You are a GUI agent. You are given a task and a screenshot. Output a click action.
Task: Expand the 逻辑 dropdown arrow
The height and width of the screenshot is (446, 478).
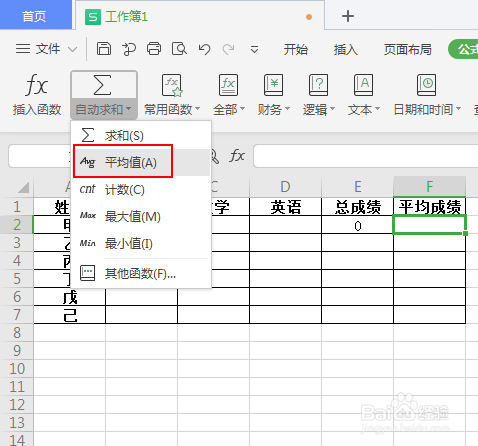[332, 109]
